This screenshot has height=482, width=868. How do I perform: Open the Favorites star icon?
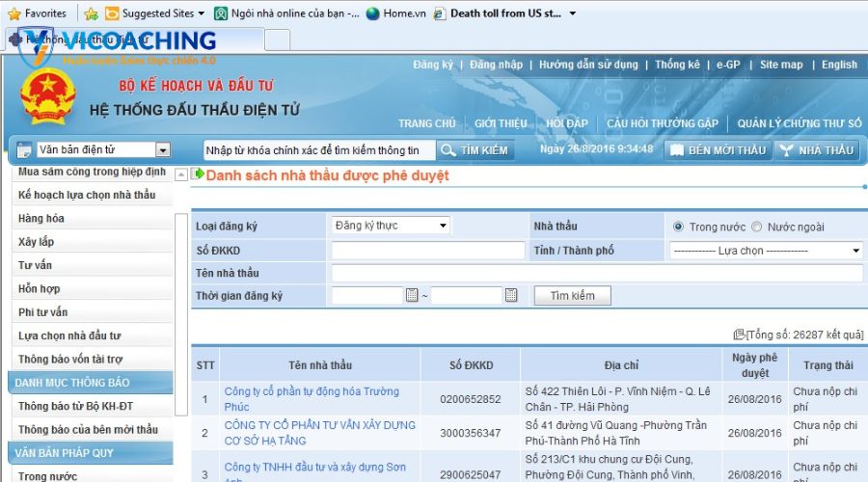(14, 13)
